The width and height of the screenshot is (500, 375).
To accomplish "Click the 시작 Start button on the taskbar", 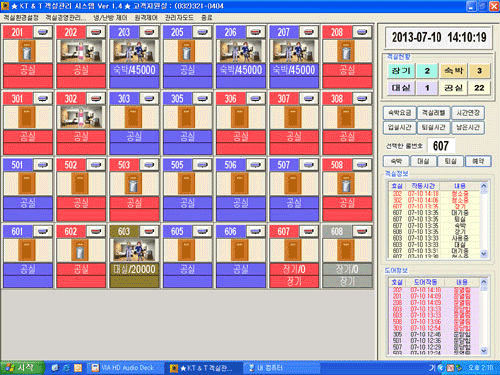I will click(22, 368).
